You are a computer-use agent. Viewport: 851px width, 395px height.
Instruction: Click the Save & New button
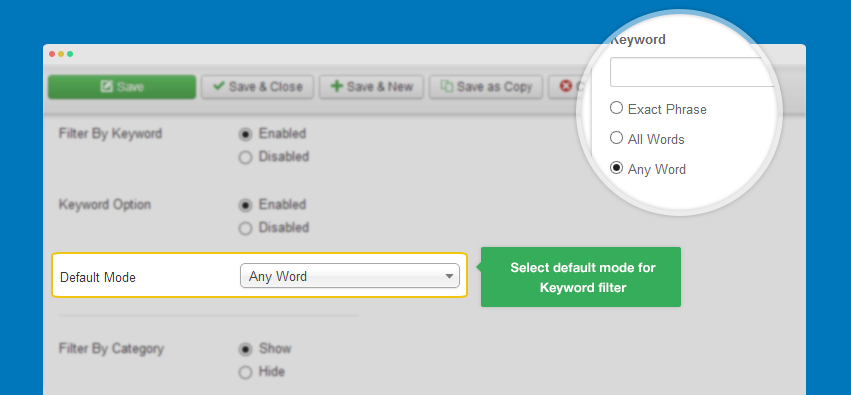pyautogui.click(x=371, y=87)
